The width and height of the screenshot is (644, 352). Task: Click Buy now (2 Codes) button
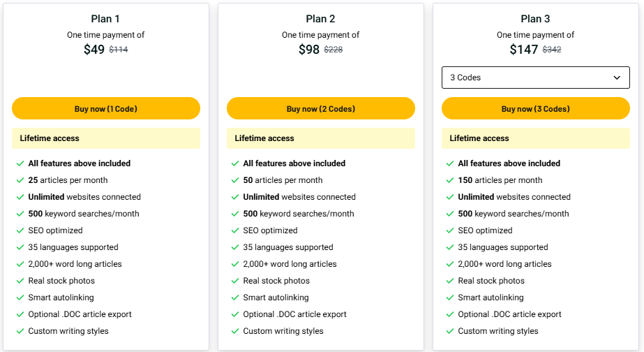tap(321, 108)
